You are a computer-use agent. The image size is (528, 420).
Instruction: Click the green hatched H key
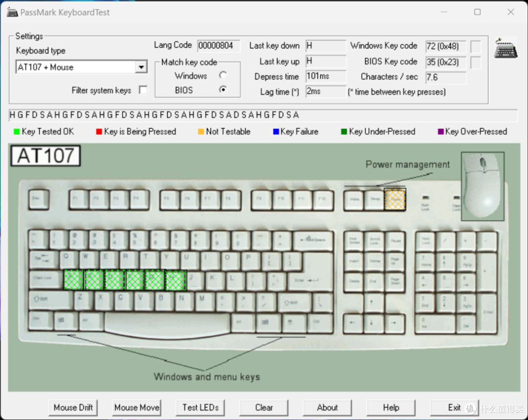pyautogui.click(x=176, y=280)
